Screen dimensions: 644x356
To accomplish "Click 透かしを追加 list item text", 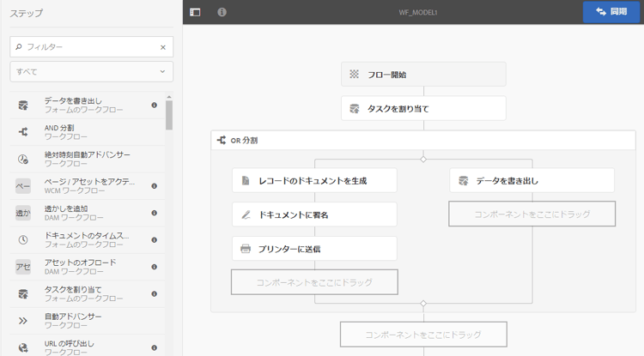I will tap(66, 208).
